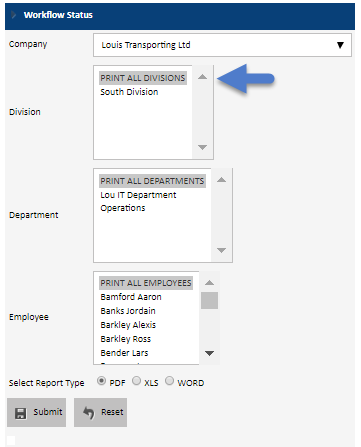The height and width of the screenshot is (447, 361).
Task: Click the Division list scroll-down arrow
Action: tap(202, 147)
